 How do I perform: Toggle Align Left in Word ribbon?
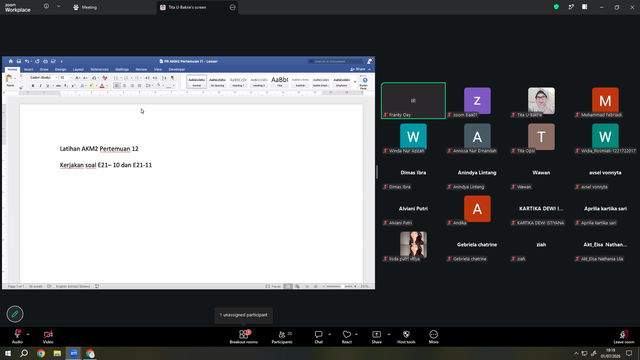coord(117,86)
